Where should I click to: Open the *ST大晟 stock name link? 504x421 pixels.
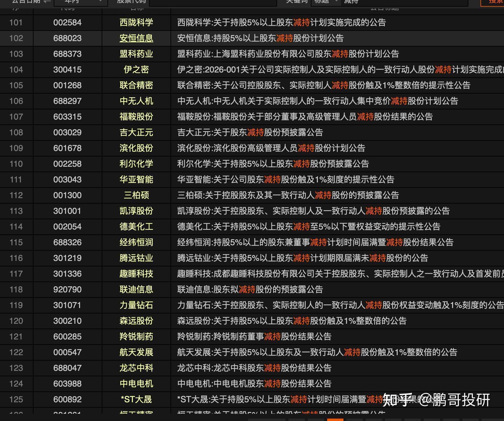[x=136, y=400]
